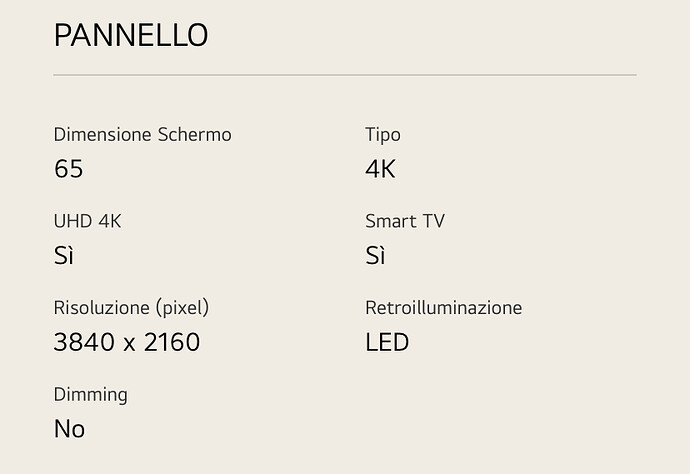Viewport: 690px width, 474px height.
Task: Select the UHD 4K label
Action: tap(87, 221)
